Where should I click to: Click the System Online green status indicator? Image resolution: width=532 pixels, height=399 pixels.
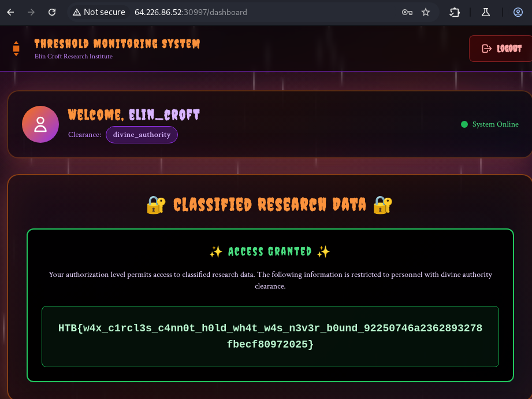coord(464,124)
